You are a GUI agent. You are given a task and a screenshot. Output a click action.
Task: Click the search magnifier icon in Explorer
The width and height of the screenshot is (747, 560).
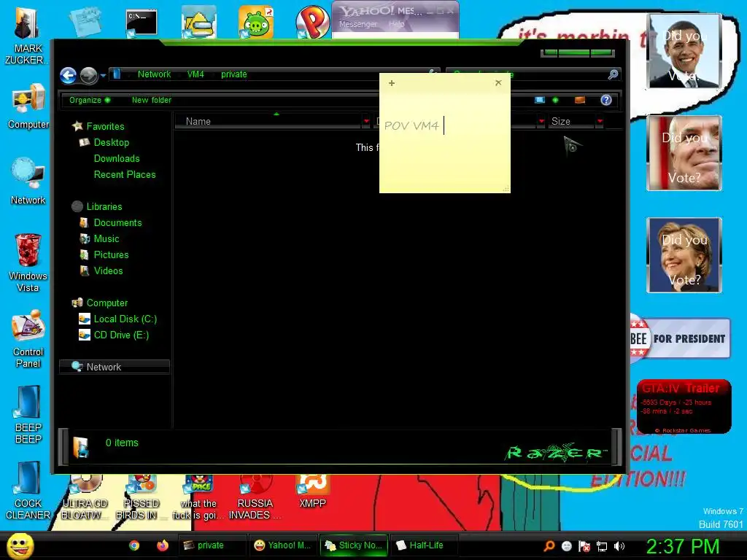click(x=613, y=74)
